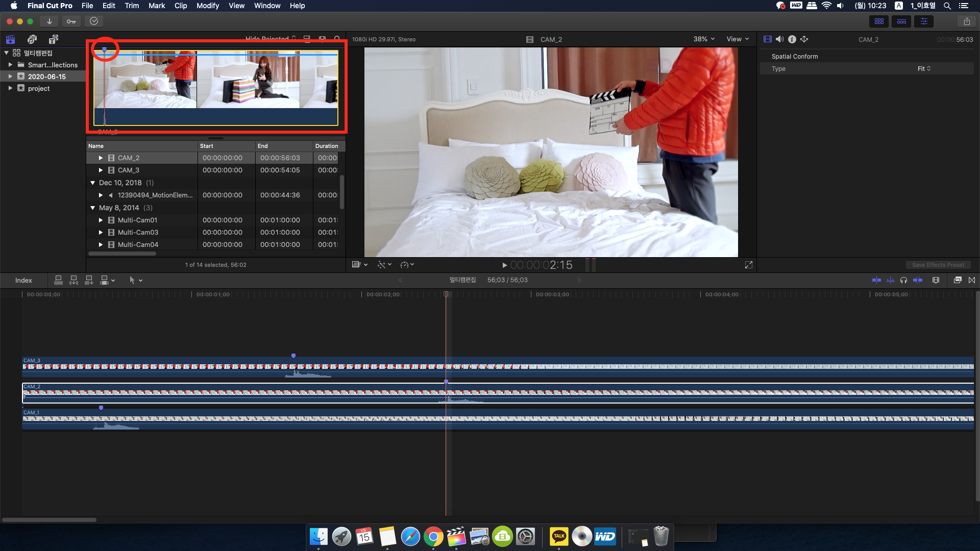Click the Import Media down-arrow icon
This screenshot has width=980, height=551.
tap(49, 21)
